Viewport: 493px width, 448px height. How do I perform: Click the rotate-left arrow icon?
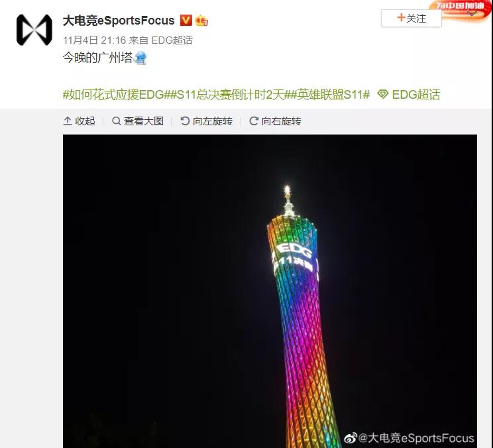(x=185, y=121)
